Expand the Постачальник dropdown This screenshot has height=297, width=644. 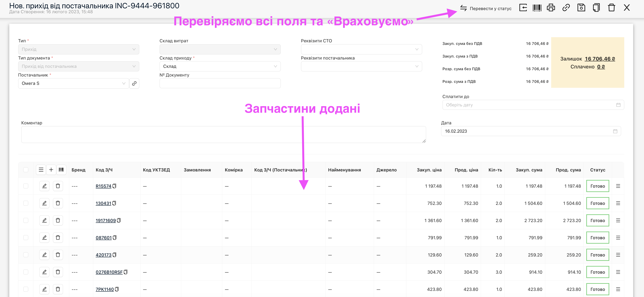click(x=73, y=83)
